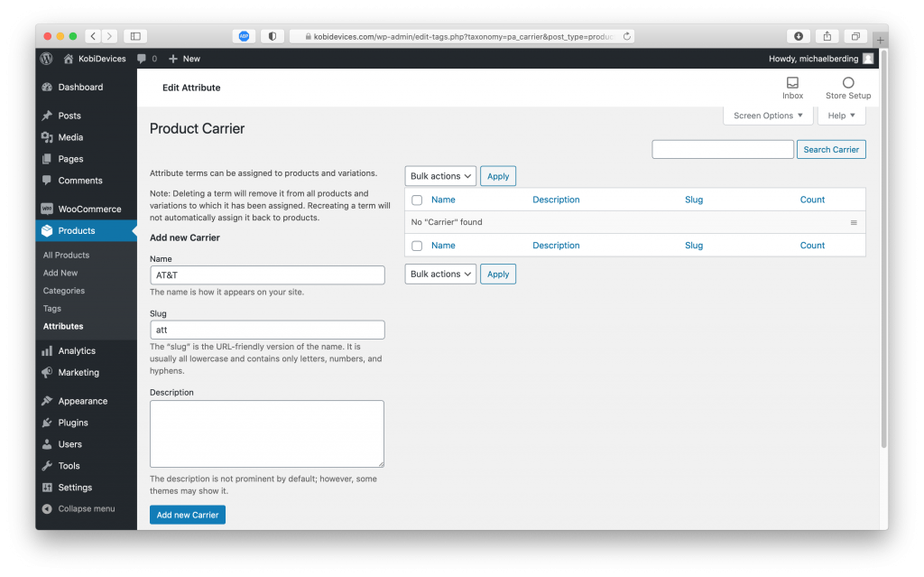This screenshot has width=924, height=577.
Task: Click the Add new Carrier button
Action: [188, 515]
